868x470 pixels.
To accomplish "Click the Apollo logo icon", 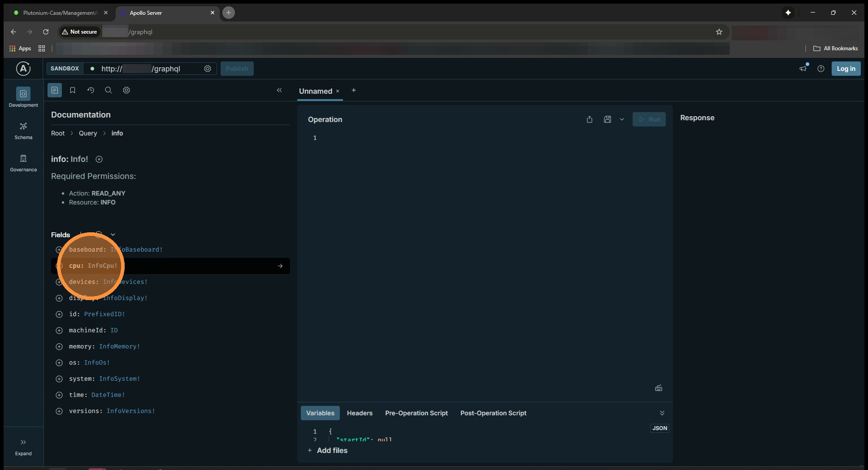I will [x=23, y=69].
